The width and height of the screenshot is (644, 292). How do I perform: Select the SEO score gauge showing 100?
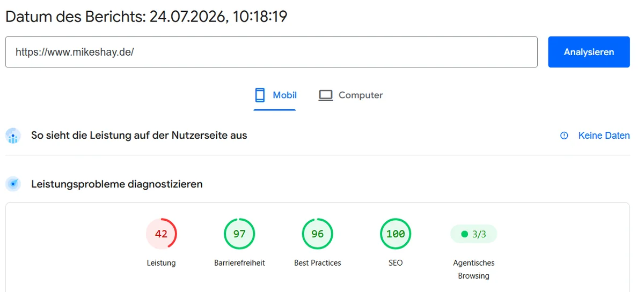(x=396, y=234)
